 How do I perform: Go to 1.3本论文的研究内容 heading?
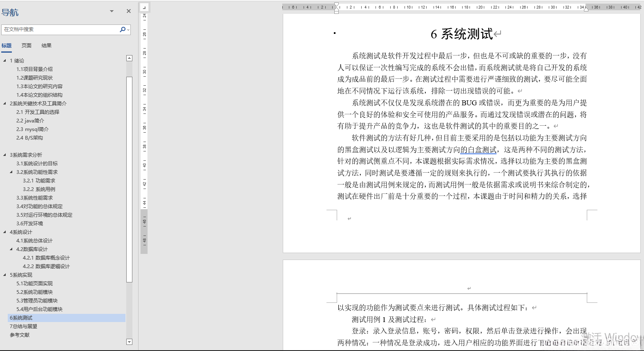click(x=39, y=87)
